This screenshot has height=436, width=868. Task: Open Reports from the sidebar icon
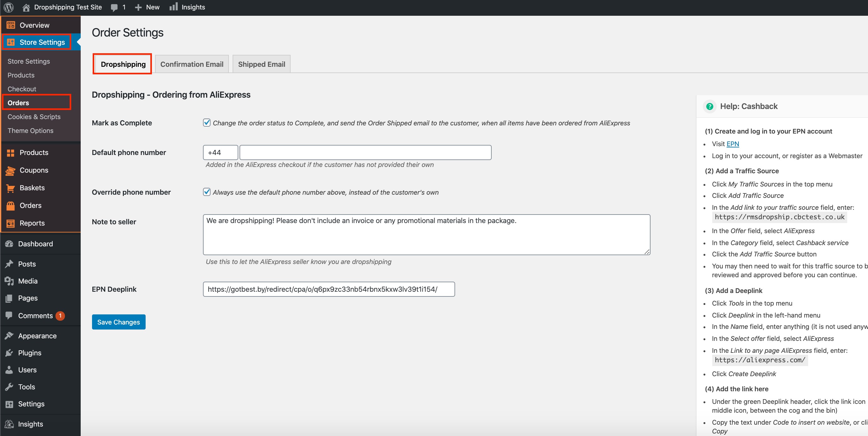[x=10, y=223]
